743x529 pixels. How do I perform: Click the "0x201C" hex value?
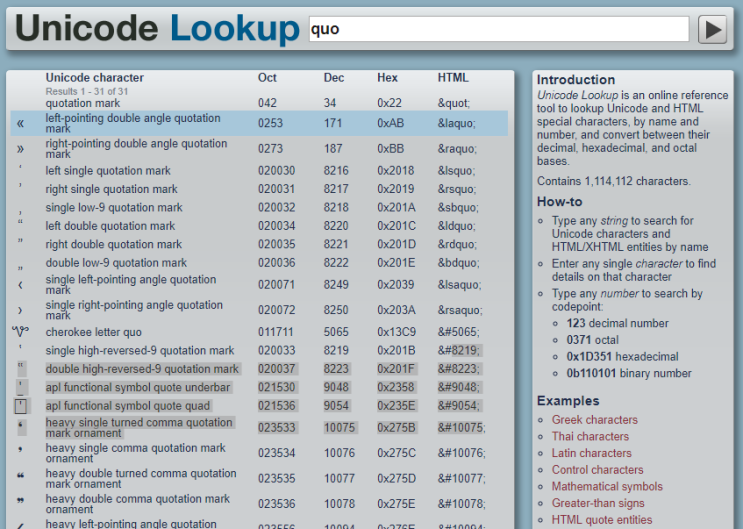click(x=396, y=226)
